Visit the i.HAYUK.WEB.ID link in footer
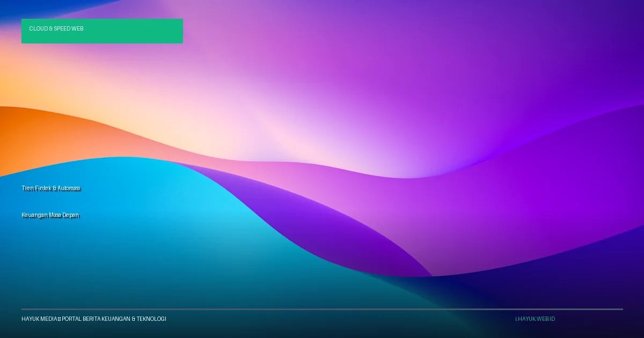This screenshot has width=644, height=338. 535,319
